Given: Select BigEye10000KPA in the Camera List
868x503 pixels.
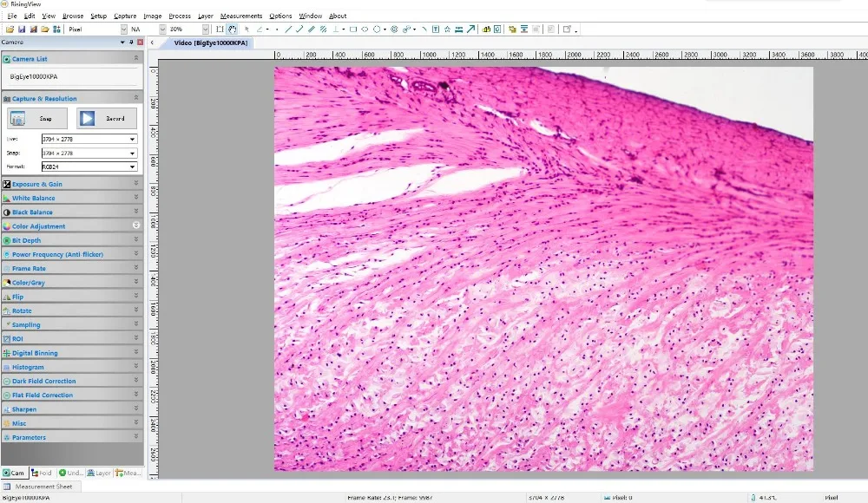Looking at the screenshot, I should pos(34,76).
